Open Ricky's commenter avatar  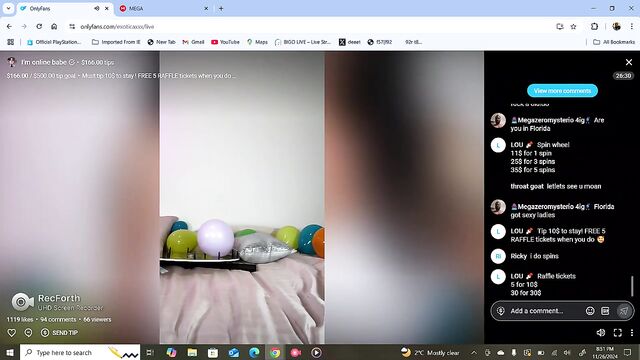498,256
